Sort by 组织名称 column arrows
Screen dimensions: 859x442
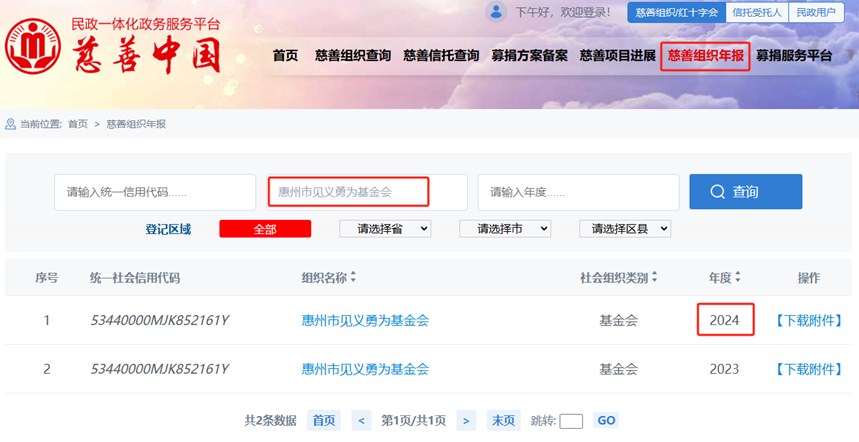pos(353,277)
